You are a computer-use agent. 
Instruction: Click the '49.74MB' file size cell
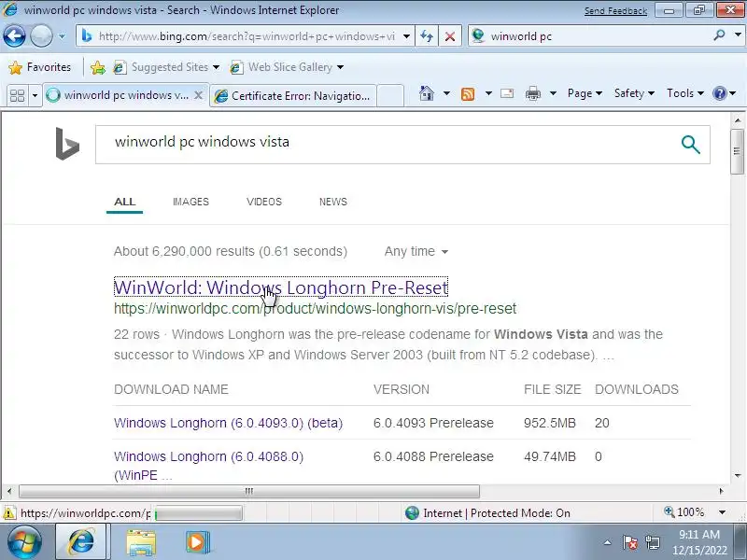tap(550, 456)
